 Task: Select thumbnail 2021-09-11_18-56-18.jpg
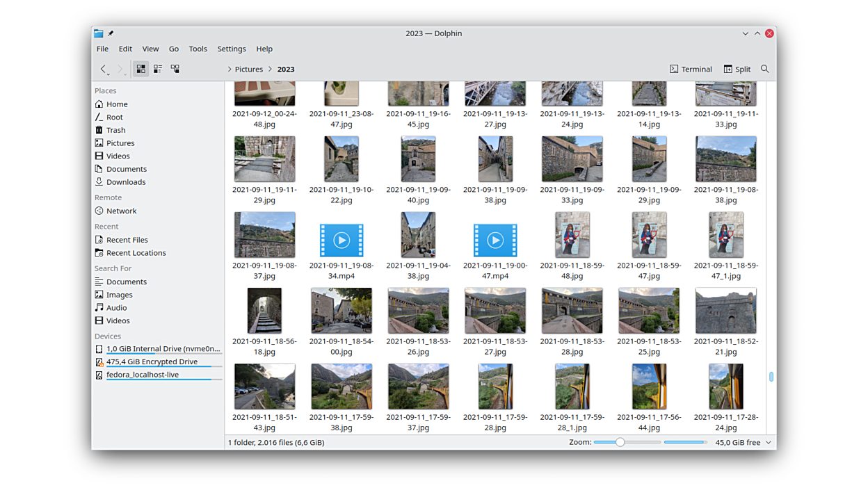pyautogui.click(x=264, y=311)
